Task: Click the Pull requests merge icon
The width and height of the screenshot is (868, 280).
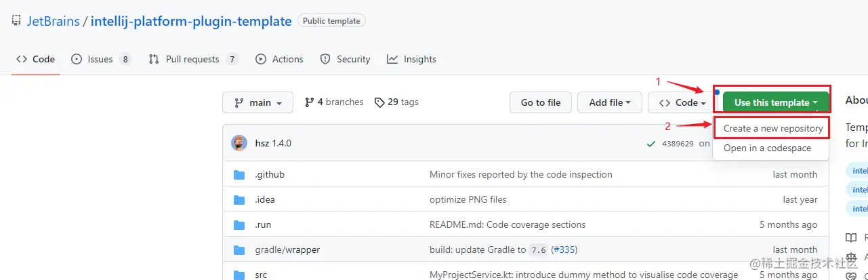Action: [x=154, y=59]
